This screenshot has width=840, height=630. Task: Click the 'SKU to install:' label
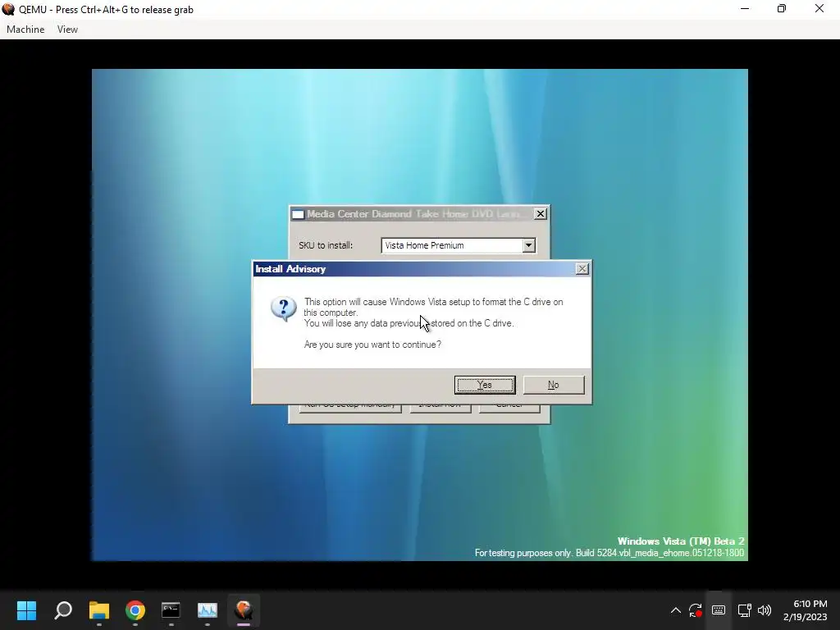[326, 245]
